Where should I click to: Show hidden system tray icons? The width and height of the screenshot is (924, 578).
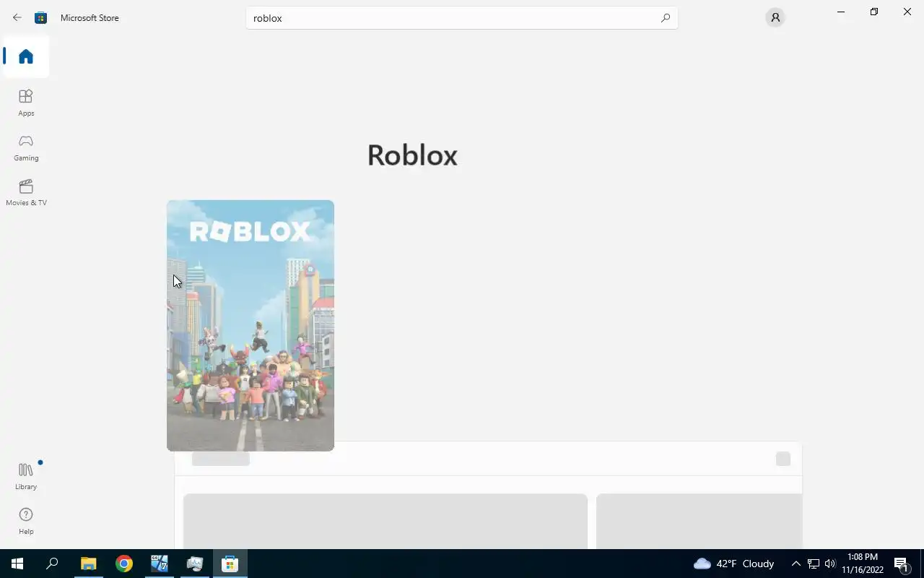796,564
